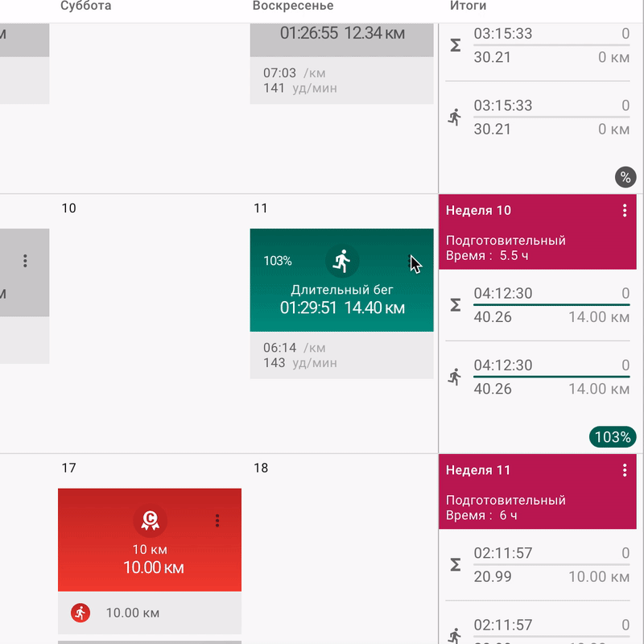Select the Воскресенье column header
644x644 pixels.
[x=293, y=6]
